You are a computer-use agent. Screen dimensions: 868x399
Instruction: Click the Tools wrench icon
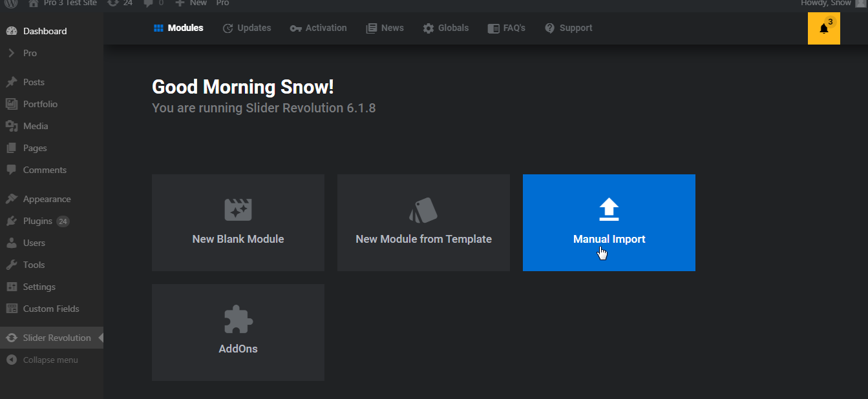(11, 265)
